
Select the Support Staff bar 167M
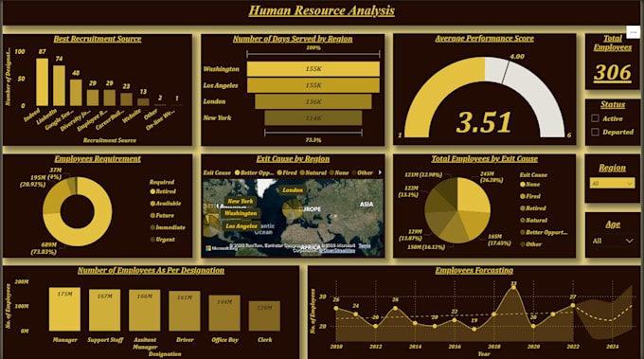(x=105, y=310)
